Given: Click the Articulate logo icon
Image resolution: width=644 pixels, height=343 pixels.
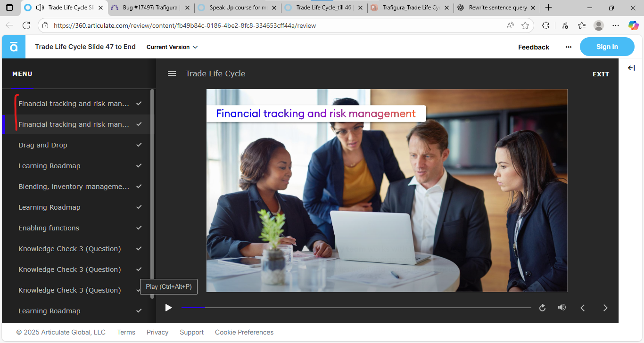Looking at the screenshot, I should [x=14, y=47].
